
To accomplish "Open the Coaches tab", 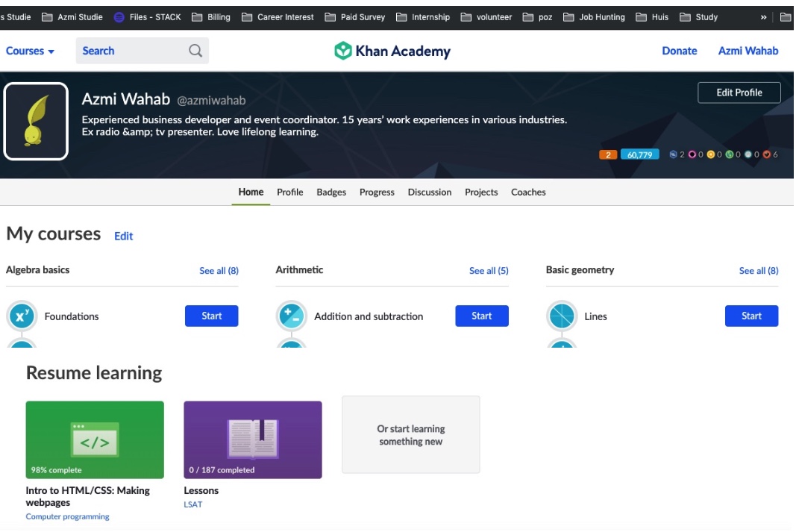I will 528,192.
